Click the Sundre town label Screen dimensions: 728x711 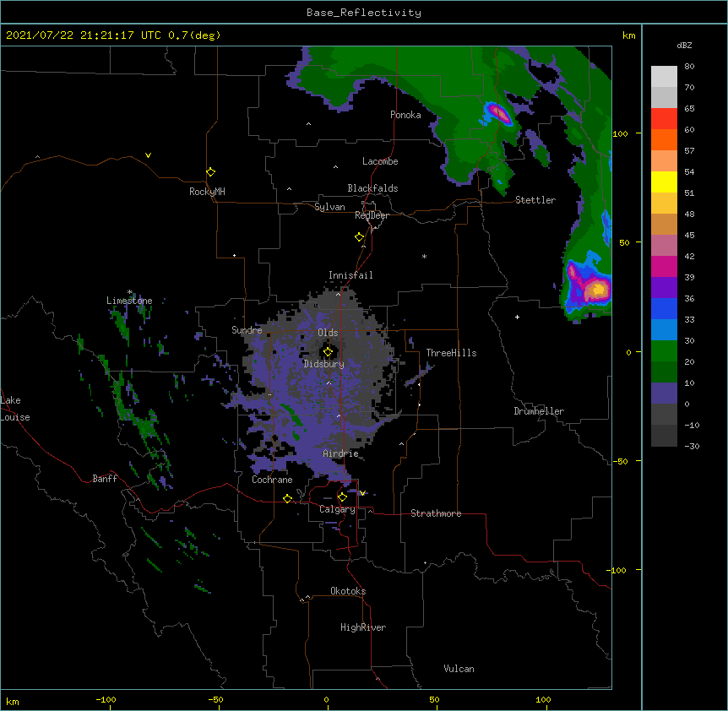tap(247, 330)
